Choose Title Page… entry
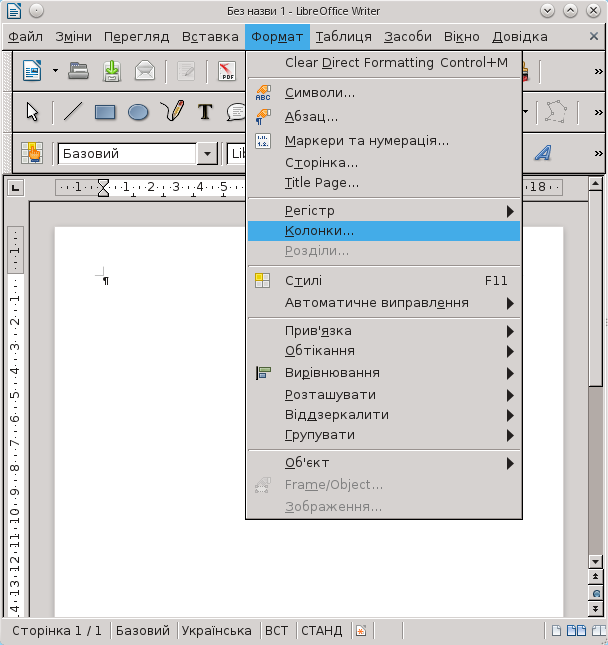The width and height of the screenshot is (608, 645). pyautogui.click(x=384, y=183)
